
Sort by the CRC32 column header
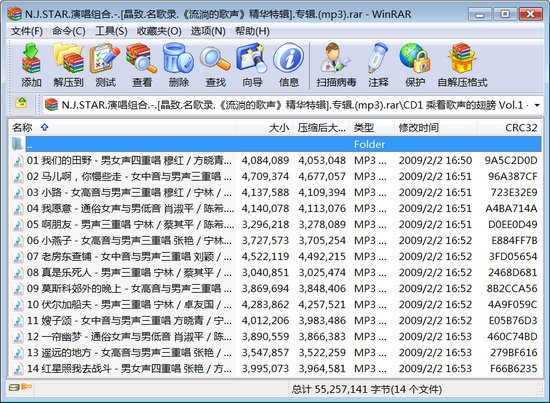tap(509, 128)
